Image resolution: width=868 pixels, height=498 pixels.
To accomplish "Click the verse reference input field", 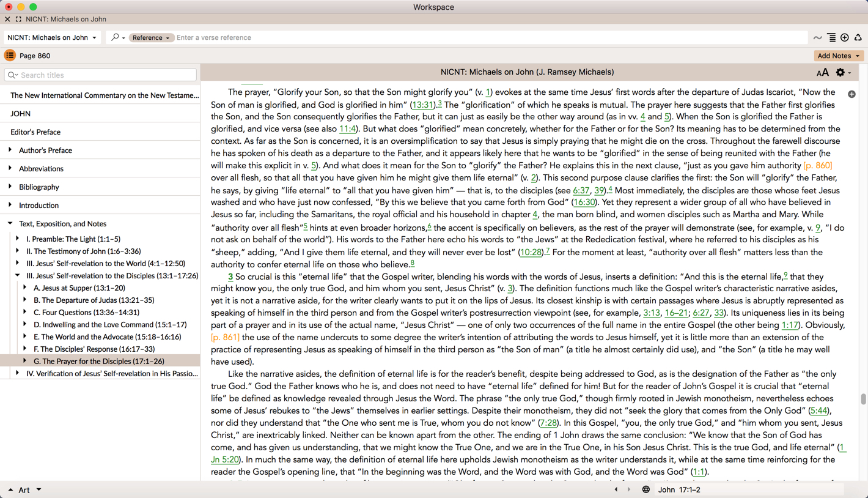I will 489,38.
